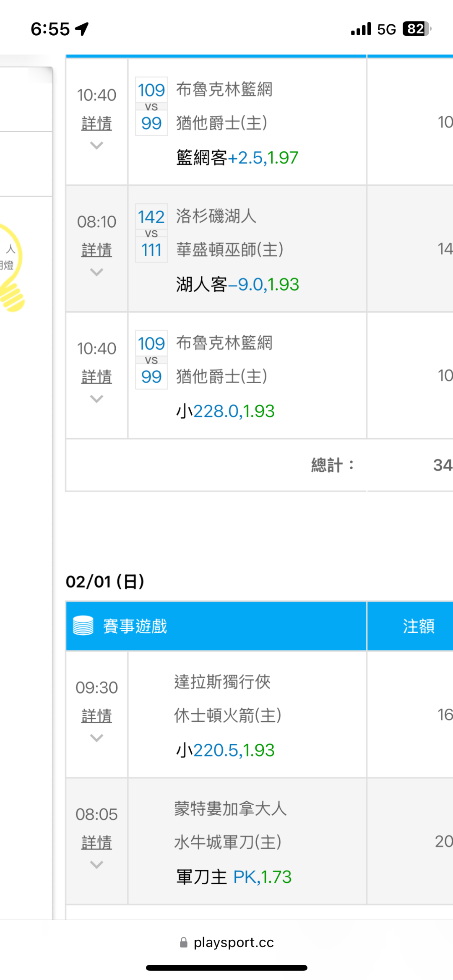Expand chevron under 08:10 Lakers game
This screenshot has height=980, width=453.
click(x=96, y=272)
